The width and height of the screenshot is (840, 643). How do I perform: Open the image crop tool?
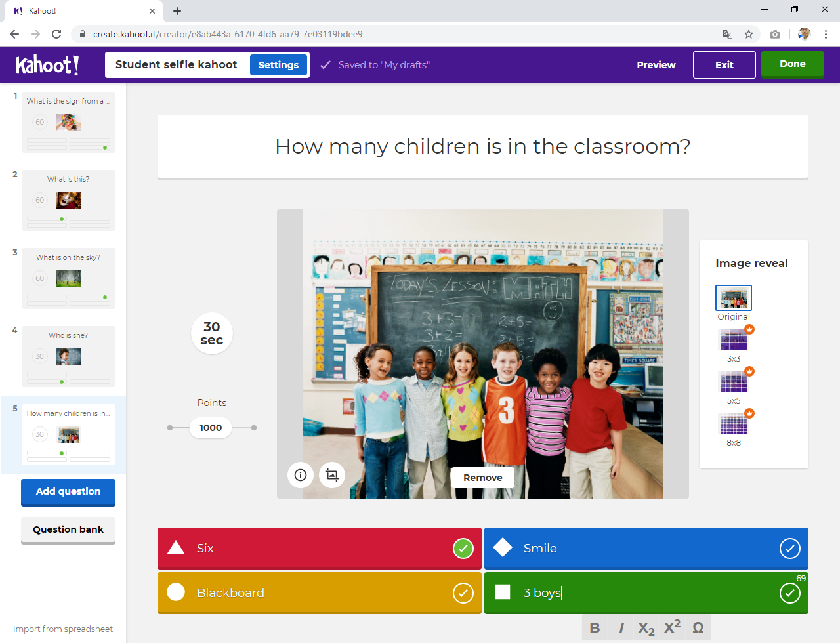[332, 475]
